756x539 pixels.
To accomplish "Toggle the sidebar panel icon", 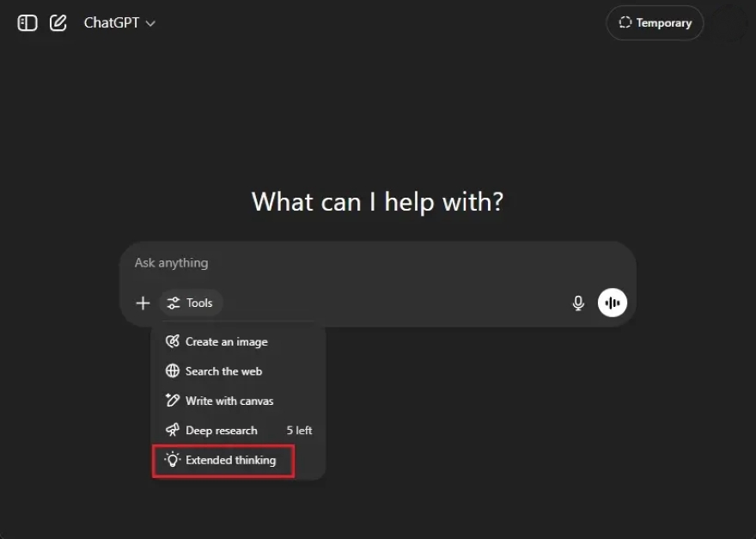I will click(x=27, y=23).
